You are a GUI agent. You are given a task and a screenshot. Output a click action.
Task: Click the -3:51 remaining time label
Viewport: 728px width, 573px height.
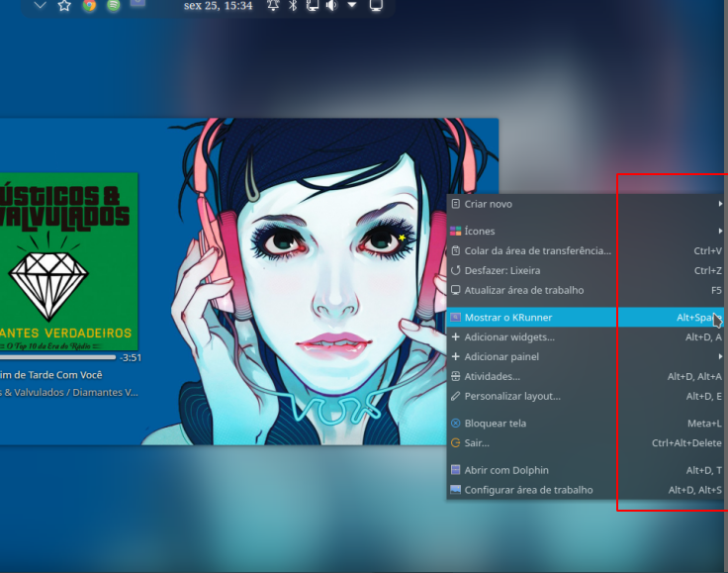click(x=131, y=357)
